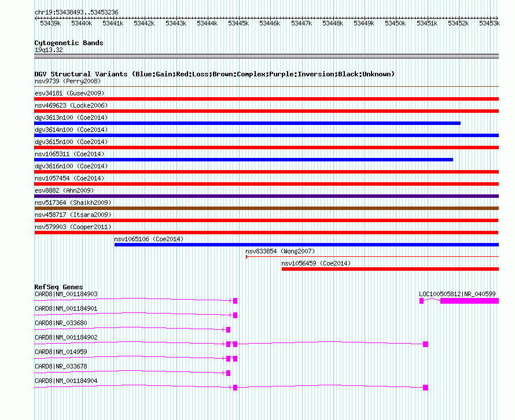This screenshot has height=420, width=515.
Task: Click the 53453k ruler tick label
Action: coord(490,23)
